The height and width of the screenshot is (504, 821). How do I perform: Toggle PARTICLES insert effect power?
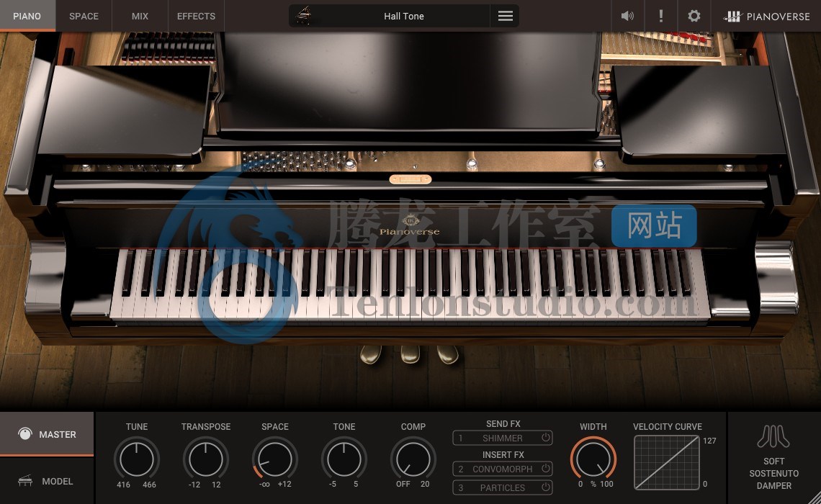pos(546,487)
